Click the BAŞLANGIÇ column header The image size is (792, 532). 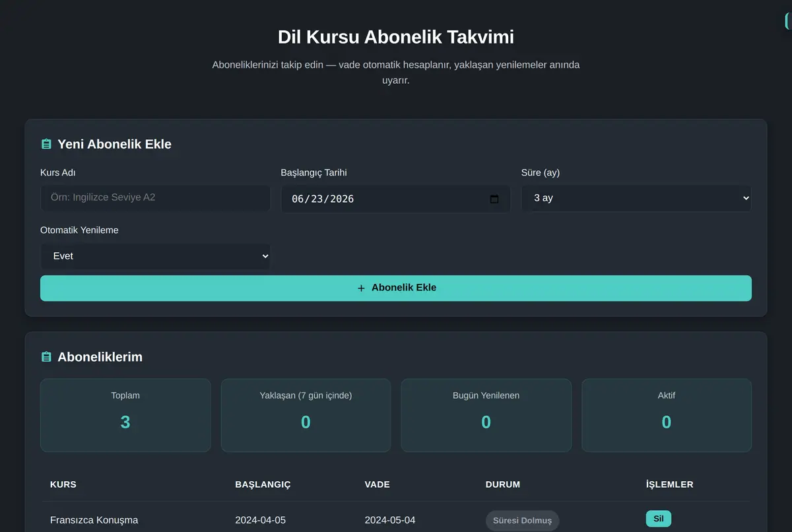[263, 484]
